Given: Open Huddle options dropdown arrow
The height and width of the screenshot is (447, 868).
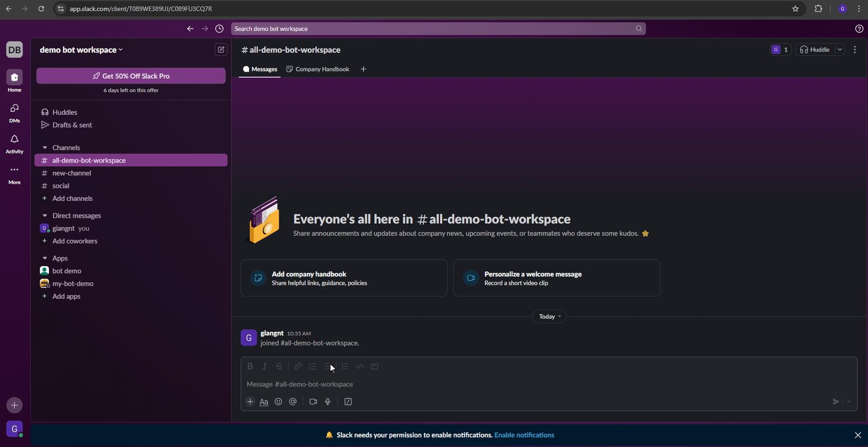Looking at the screenshot, I should (x=840, y=49).
